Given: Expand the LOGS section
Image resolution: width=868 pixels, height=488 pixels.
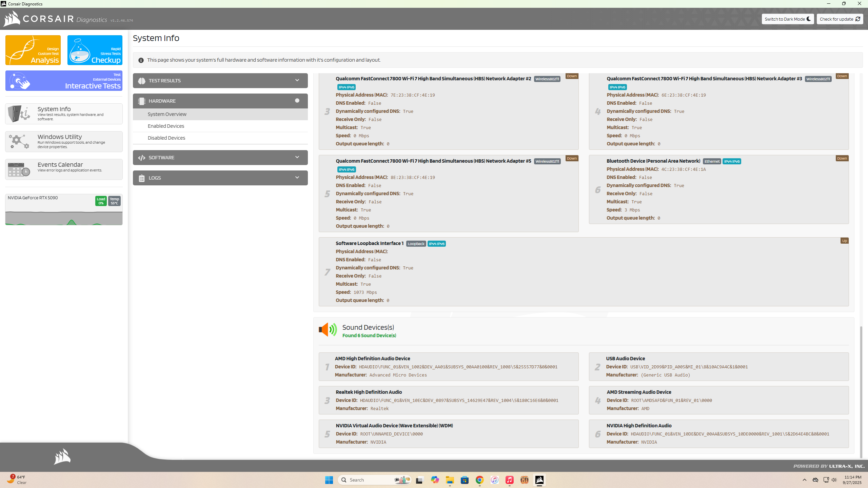Looking at the screenshot, I should [x=297, y=178].
